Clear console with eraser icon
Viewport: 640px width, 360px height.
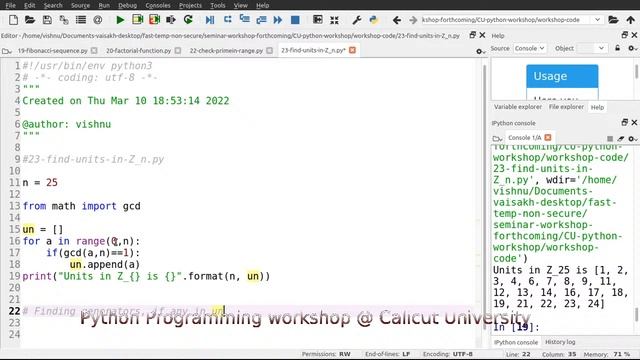[x=621, y=138]
